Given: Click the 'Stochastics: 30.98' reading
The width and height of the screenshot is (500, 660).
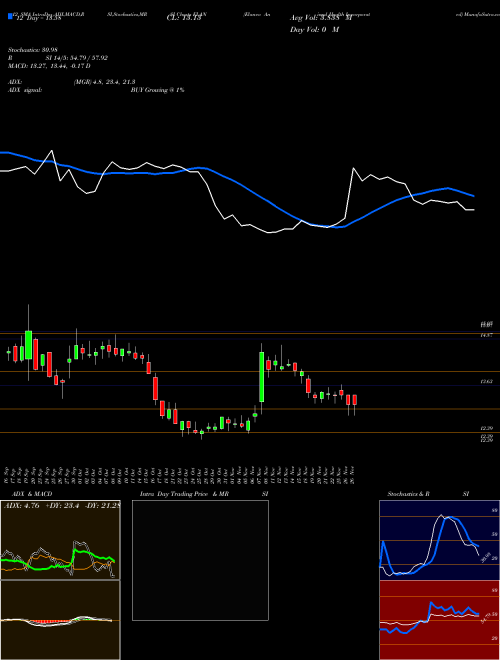Looking at the screenshot, I should (x=32, y=50).
